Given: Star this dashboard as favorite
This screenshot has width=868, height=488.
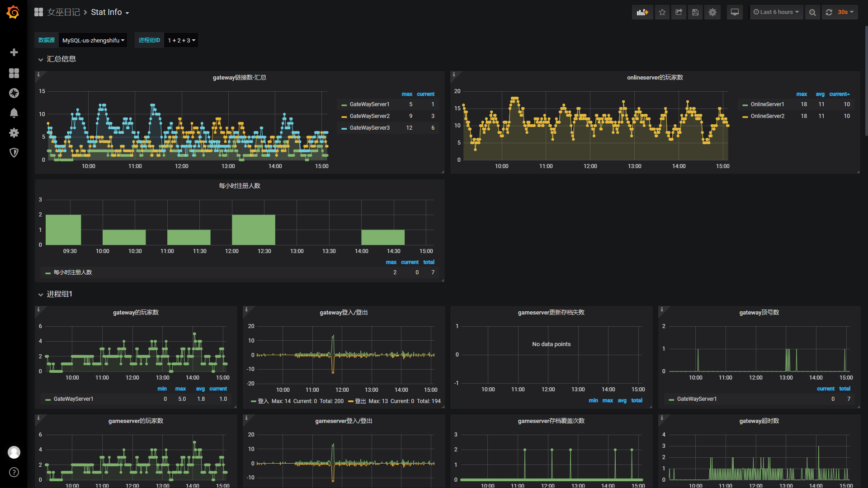Looking at the screenshot, I should [662, 12].
